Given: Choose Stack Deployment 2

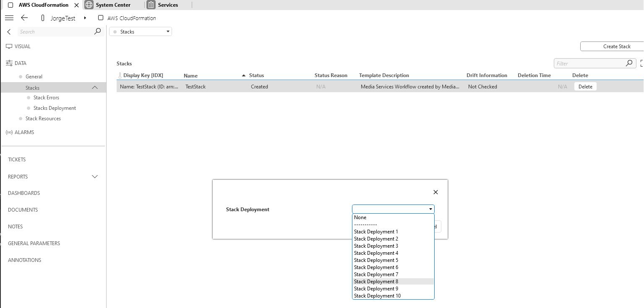Looking at the screenshot, I should (393, 239).
